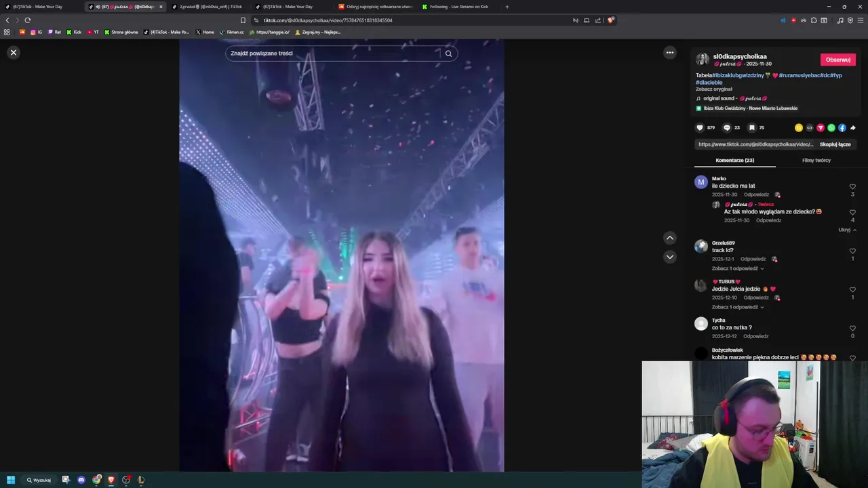Click Wyszukaj taskbar search
The height and width of the screenshot is (488, 868).
(x=39, y=480)
